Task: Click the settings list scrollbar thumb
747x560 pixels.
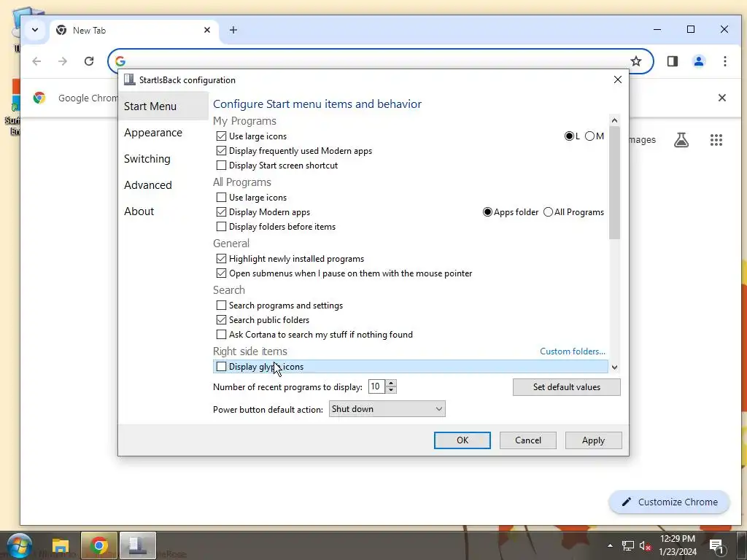Action: click(614, 182)
